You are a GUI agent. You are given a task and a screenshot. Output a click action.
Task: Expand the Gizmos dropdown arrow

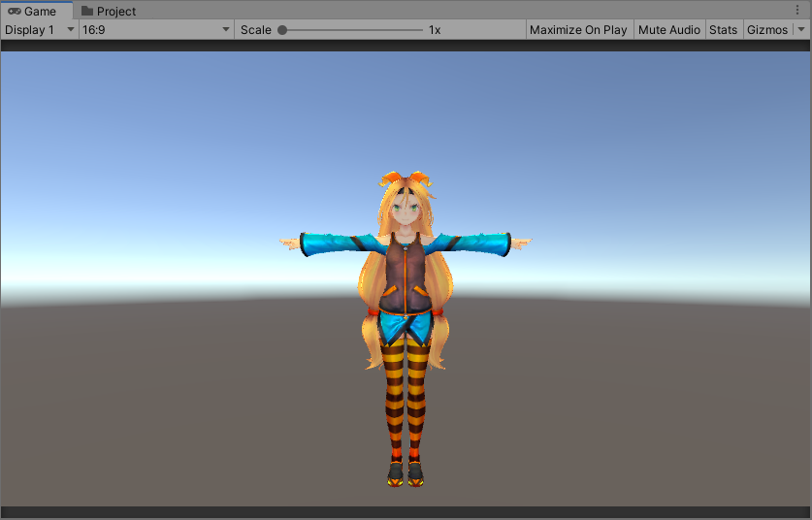pos(801,30)
